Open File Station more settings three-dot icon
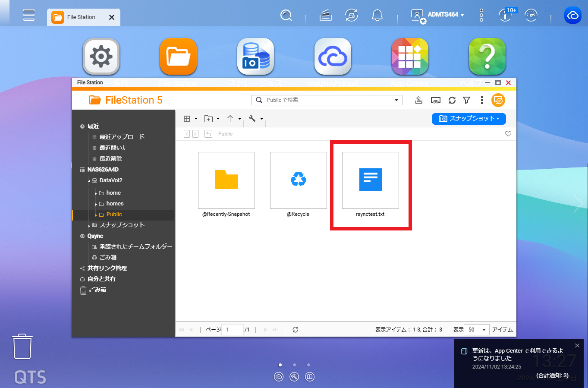The height and width of the screenshot is (388, 588). [481, 100]
